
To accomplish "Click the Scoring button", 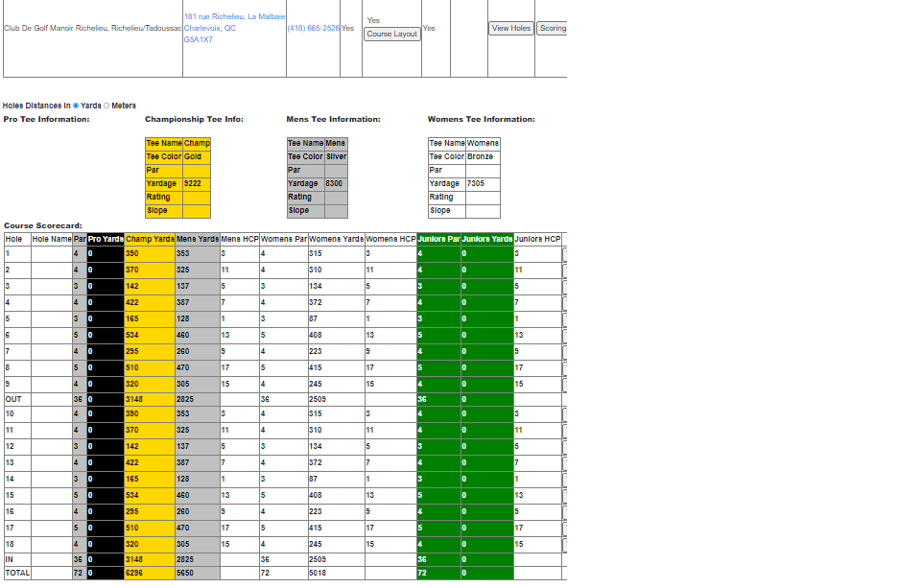I will pos(553,28).
